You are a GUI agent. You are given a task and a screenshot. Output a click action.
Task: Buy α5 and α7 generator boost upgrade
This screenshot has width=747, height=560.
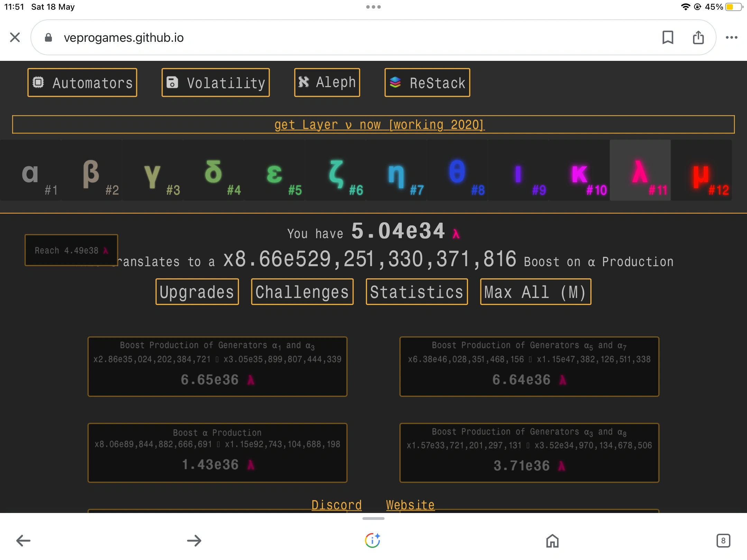[x=529, y=366]
